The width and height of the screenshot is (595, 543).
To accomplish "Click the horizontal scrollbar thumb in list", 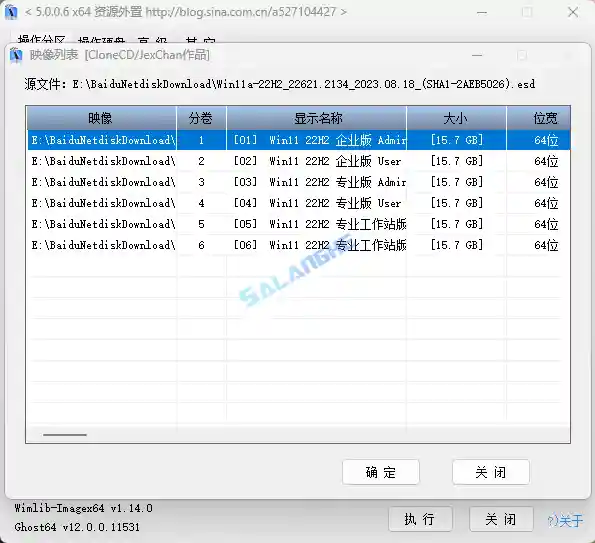I will 65,435.
